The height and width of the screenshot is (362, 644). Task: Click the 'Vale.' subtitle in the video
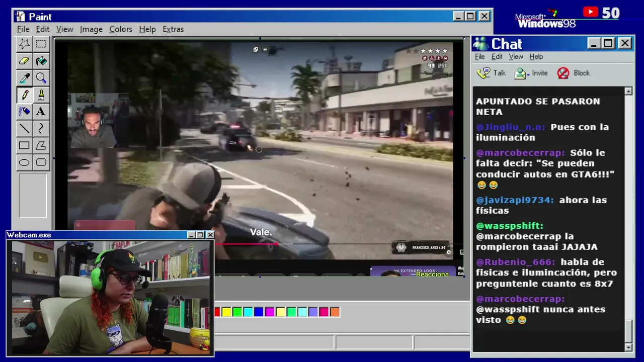click(261, 232)
